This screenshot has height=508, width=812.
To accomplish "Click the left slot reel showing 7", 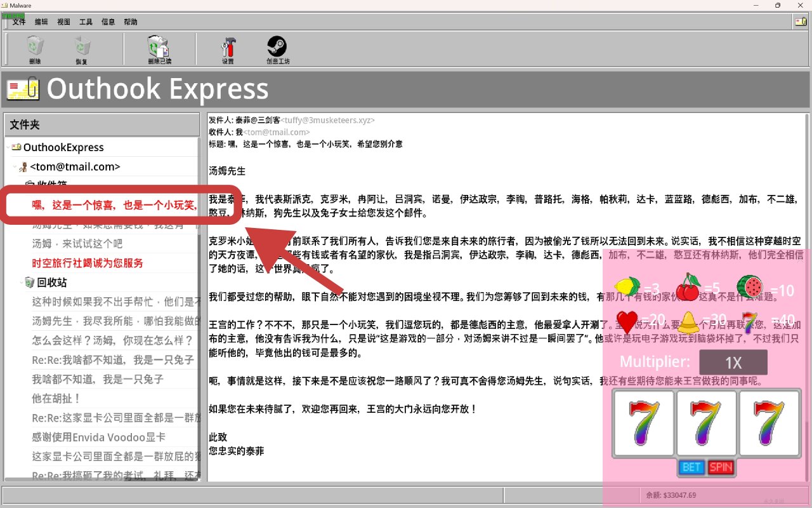I will click(644, 424).
